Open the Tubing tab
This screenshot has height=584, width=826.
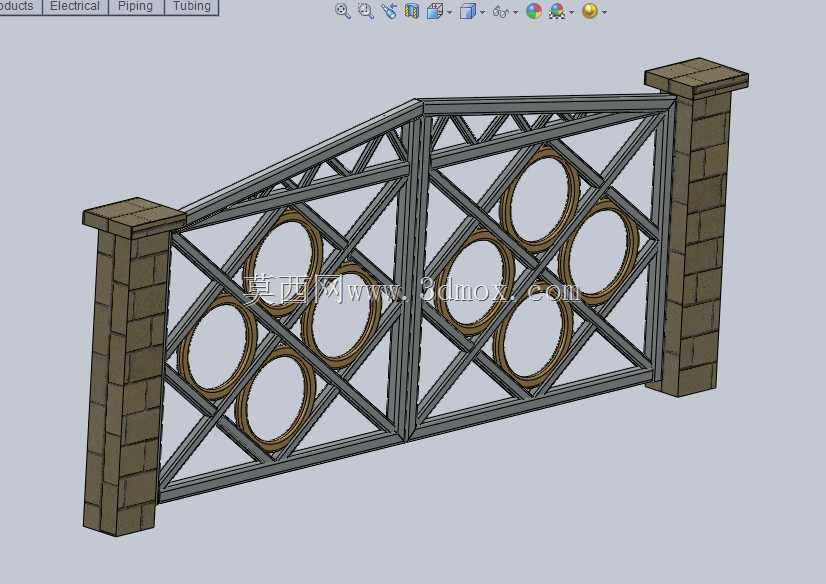[192, 6]
